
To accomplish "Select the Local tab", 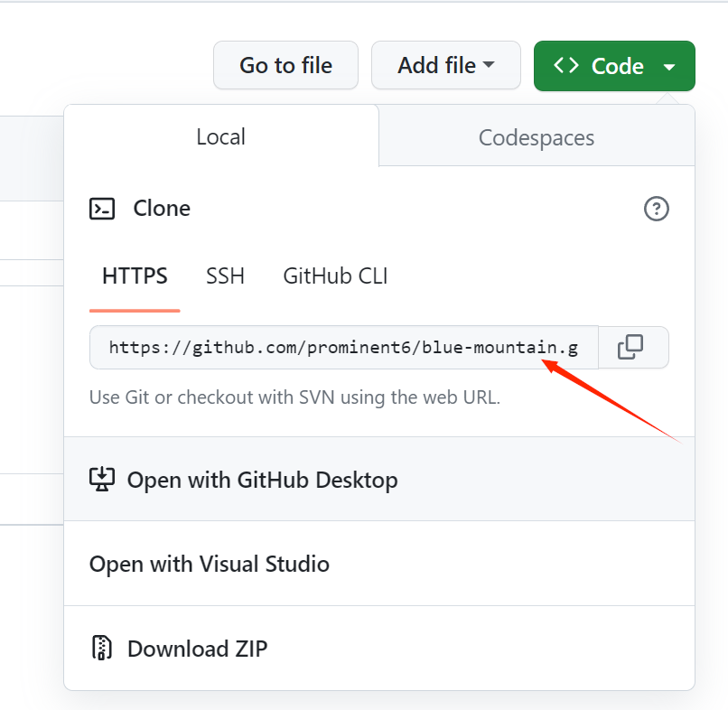I will tap(221, 136).
